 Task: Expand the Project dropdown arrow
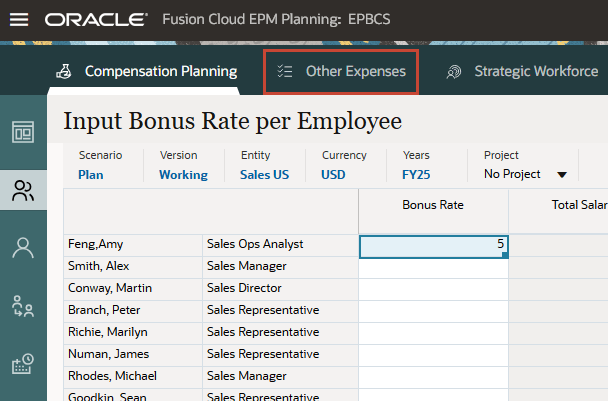[561, 175]
